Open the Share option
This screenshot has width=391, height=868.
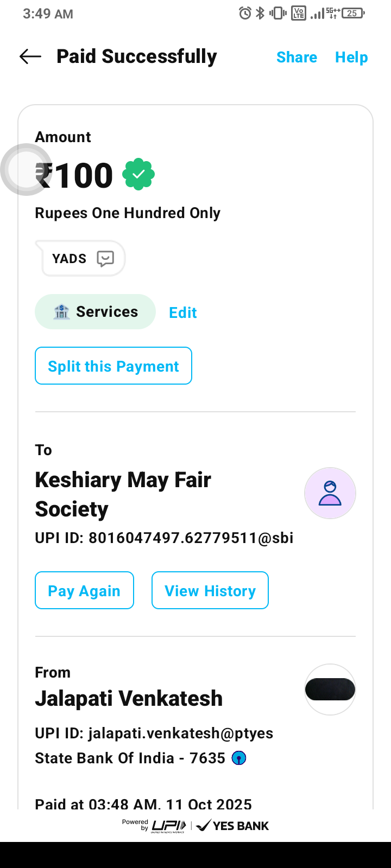pyautogui.click(x=297, y=57)
